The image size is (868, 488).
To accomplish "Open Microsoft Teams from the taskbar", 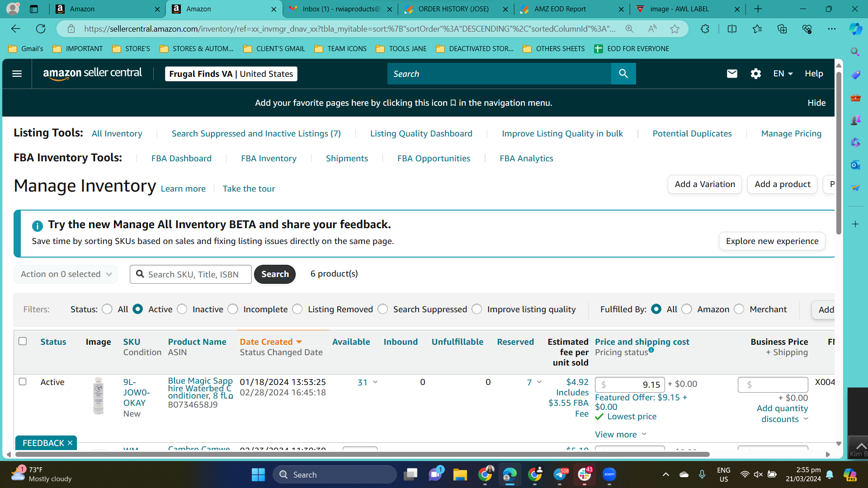I will click(435, 474).
